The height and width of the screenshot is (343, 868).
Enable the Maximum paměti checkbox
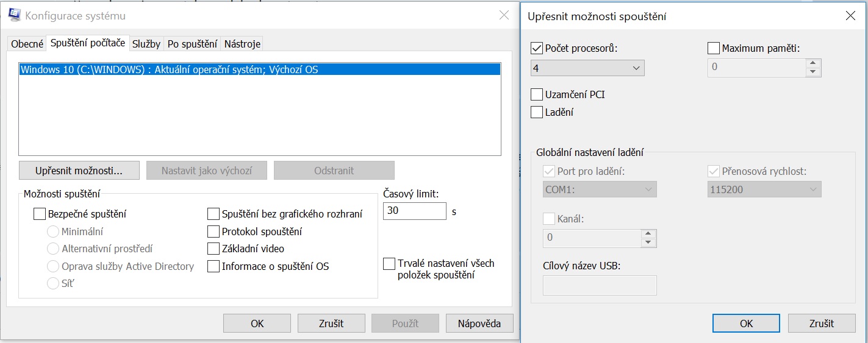(714, 48)
